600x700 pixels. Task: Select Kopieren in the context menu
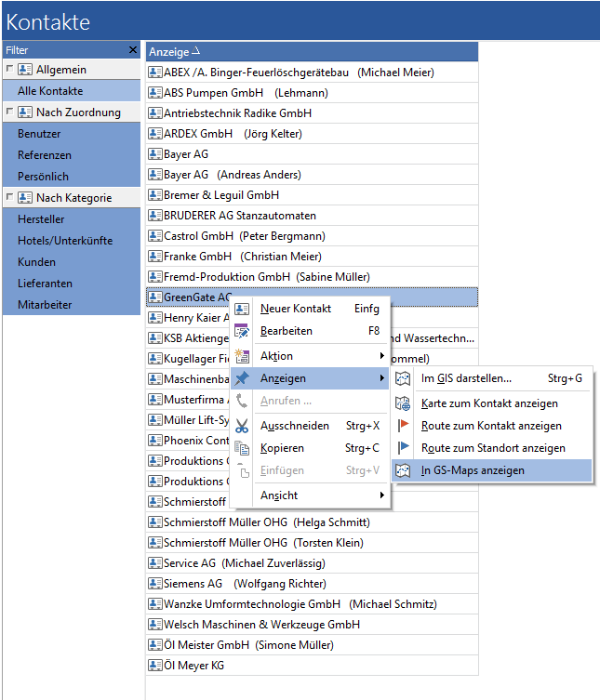pos(311,448)
